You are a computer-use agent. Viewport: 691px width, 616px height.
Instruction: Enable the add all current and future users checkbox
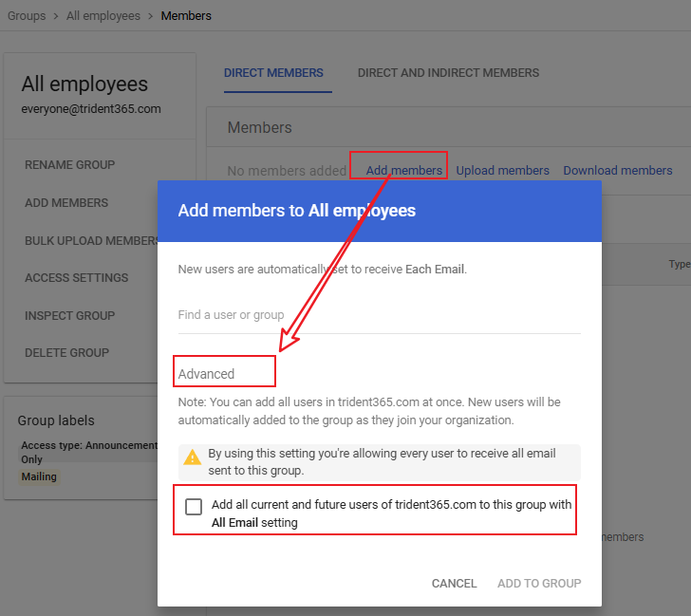[x=194, y=506]
